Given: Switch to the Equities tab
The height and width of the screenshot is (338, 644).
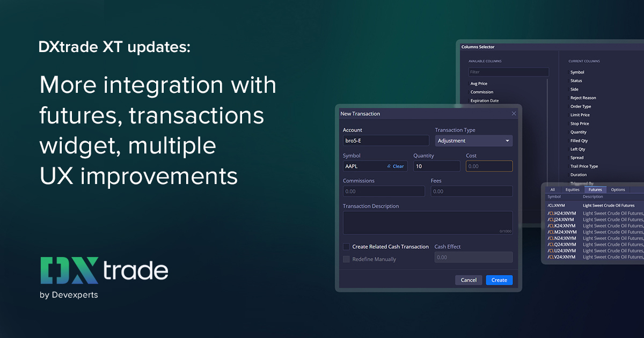Looking at the screenshot, I should [x=572, y=189].
